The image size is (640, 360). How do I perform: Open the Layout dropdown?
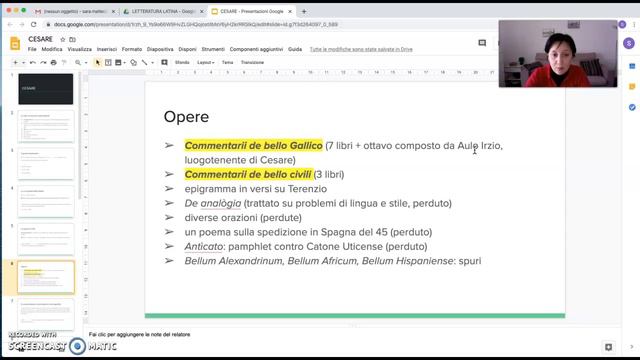[x=205, y=62]
